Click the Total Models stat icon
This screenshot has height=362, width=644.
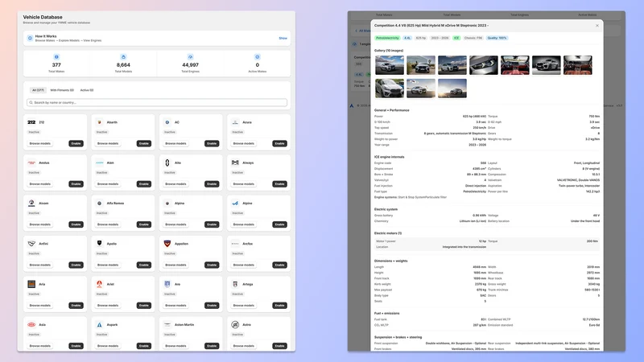point(123,57)
